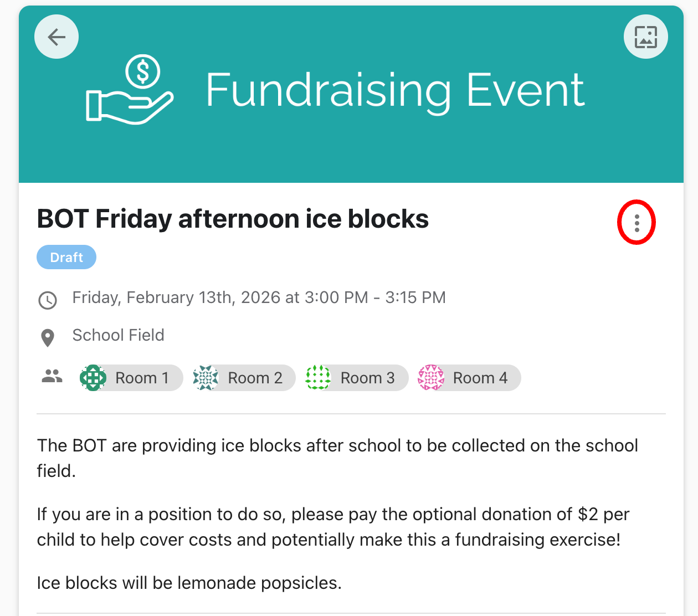The image size is (698, 616).
Task: Click the location pin icon
Action: 48,337
